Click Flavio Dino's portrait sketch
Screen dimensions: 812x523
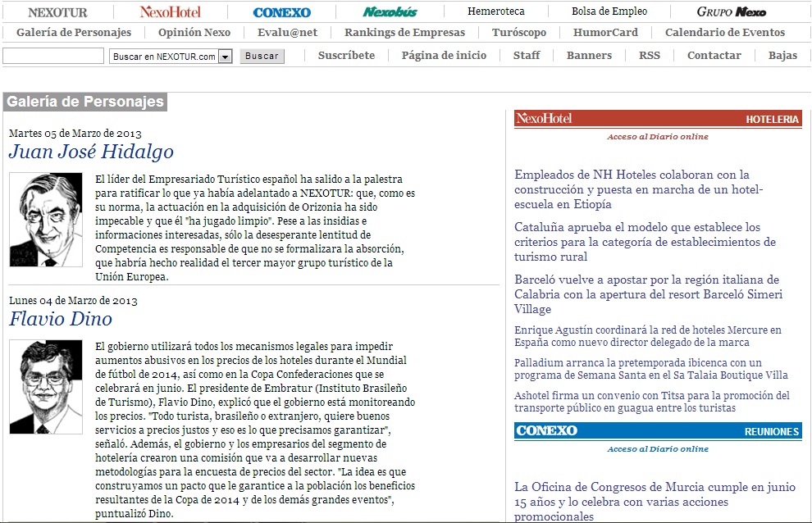pos(46,387)
